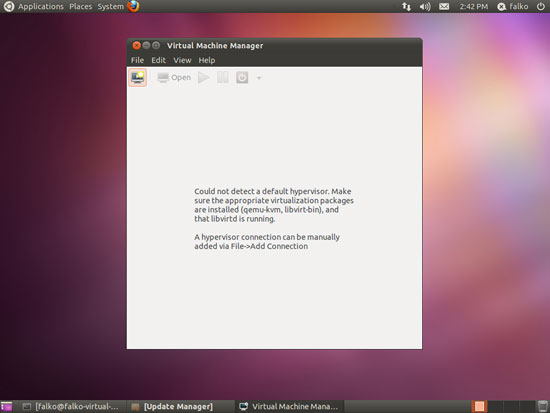Image resolution: width=550 pixels, height=413 pixels.
Task: Switch to falko@falko-virtual terminal in taskbar
Action: point(71,407)
